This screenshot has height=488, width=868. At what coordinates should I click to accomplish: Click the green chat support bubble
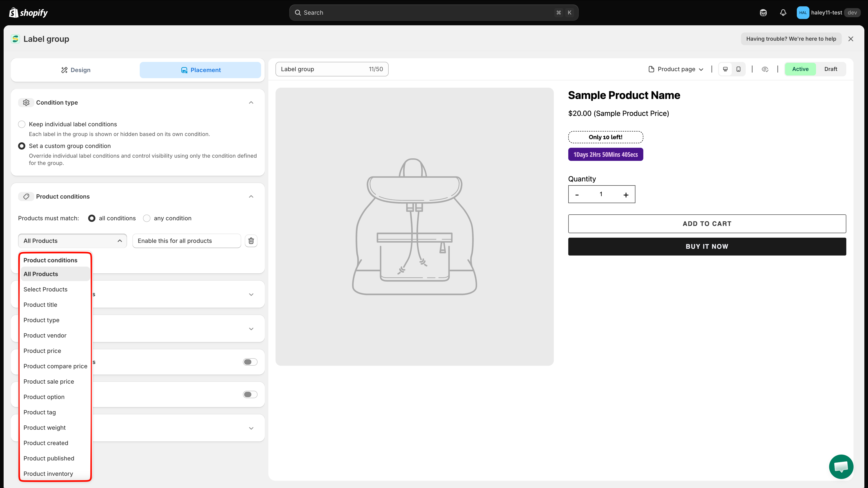tap(841, 467)
